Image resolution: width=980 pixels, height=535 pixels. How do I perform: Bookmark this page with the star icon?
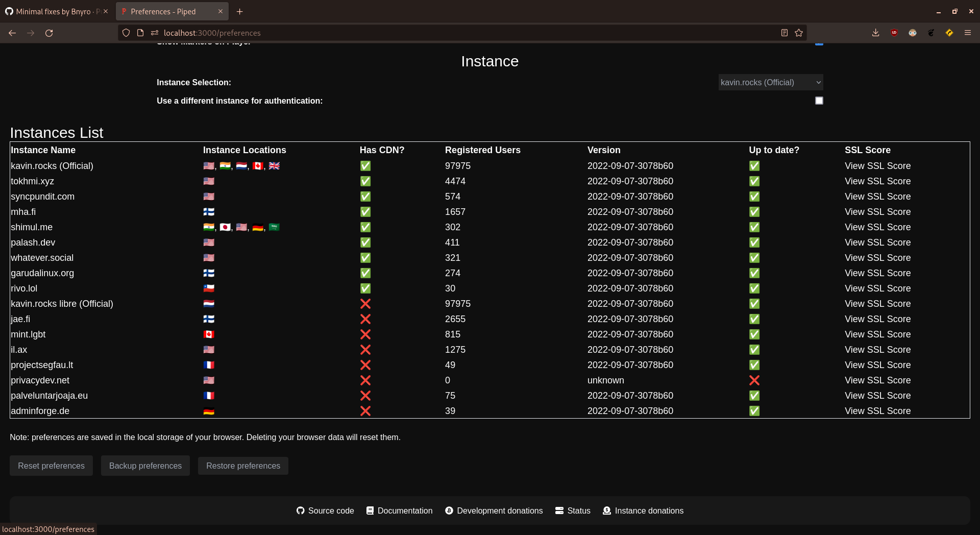coord(799,33)
